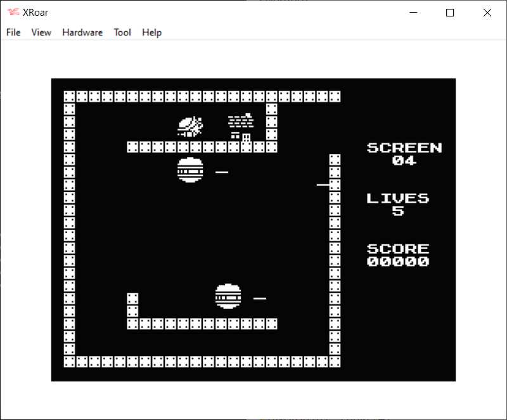507x420 pixels.
Task: Click the upper striped ball sprite
Action: pyautogui.click(x=190, y=170)
